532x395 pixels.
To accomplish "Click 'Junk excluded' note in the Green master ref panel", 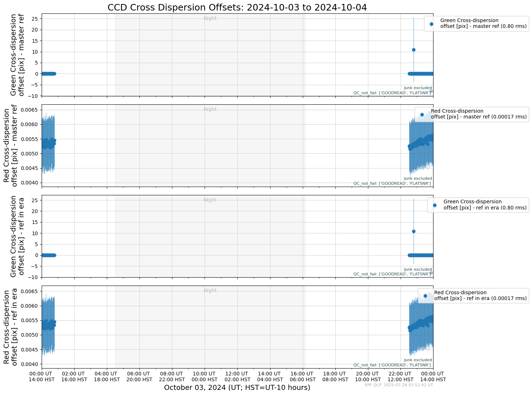I will [x=418, y=88].
